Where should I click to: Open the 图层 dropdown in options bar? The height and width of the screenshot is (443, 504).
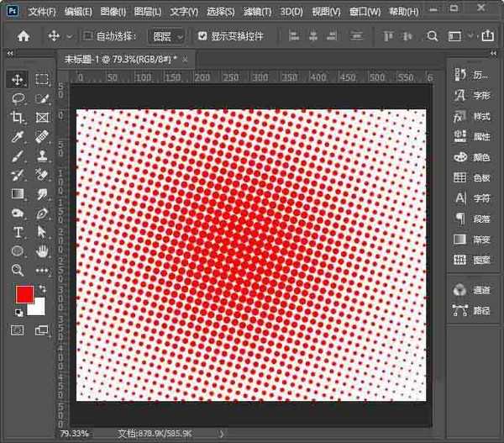(x=166, y=36)
